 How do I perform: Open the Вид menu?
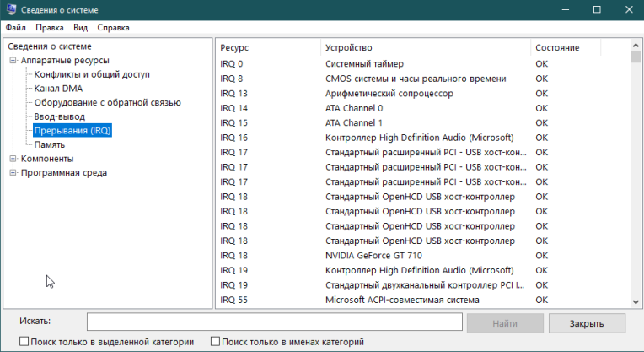[x=81, y=27]
